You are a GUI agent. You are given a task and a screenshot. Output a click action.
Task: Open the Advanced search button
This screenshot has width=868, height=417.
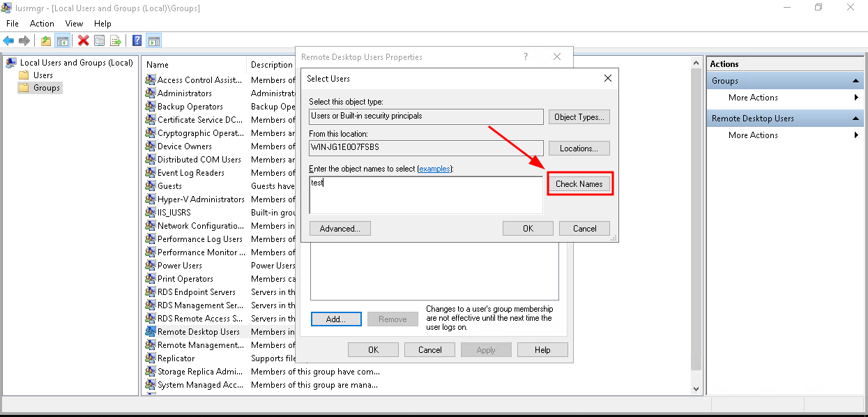click(340, 229)
